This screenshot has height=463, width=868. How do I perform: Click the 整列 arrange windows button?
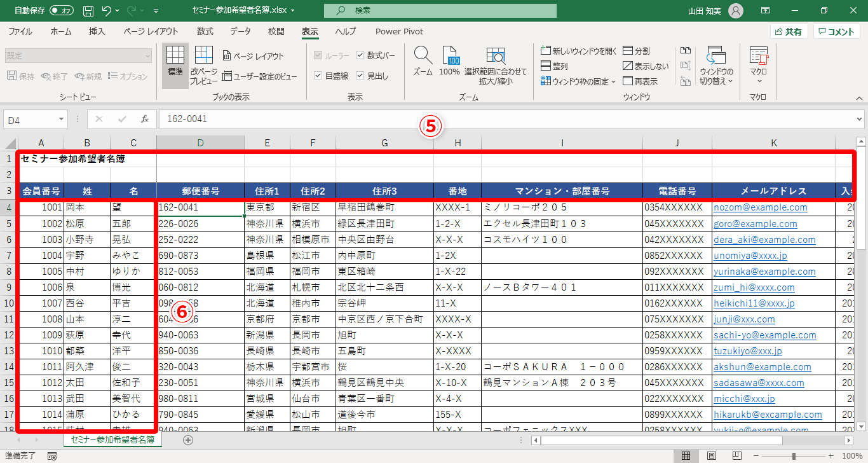[554, 66]
